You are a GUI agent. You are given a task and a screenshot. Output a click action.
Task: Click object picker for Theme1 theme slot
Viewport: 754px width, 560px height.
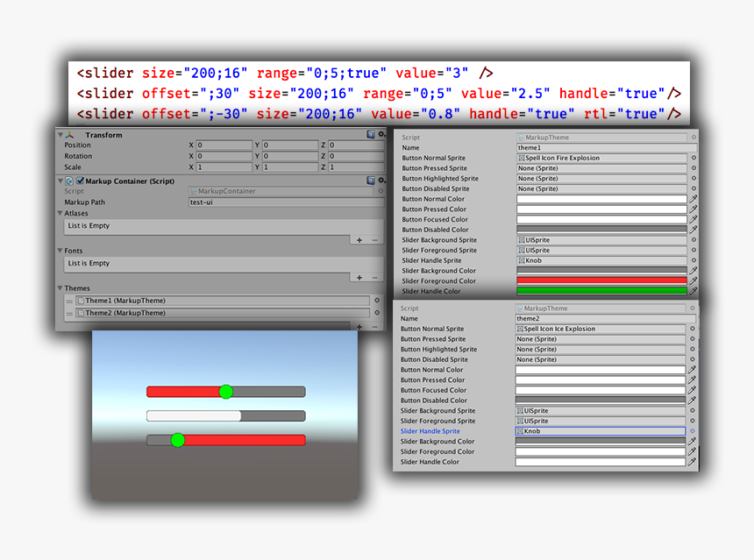(x=376, y=299)
